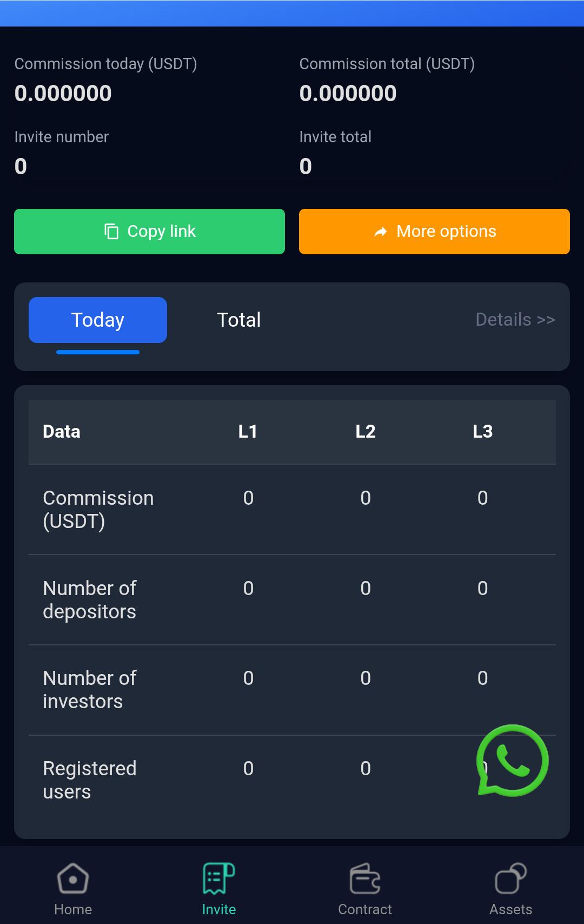The height and width of the screenshot is (924, 584).
Task: Click the Commission today value
Action: (63, 93)
